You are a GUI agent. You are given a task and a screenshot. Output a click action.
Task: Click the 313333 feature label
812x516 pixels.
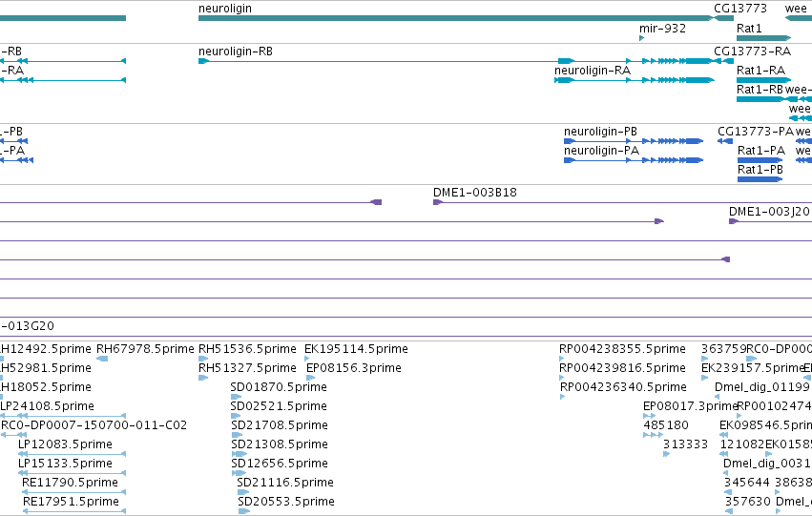(x=686, y=444)
